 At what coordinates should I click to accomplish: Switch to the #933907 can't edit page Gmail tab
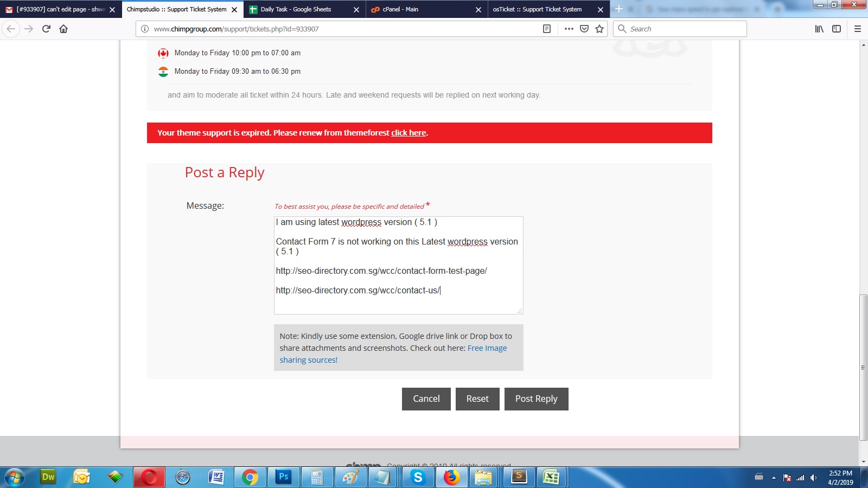(60, 9)
